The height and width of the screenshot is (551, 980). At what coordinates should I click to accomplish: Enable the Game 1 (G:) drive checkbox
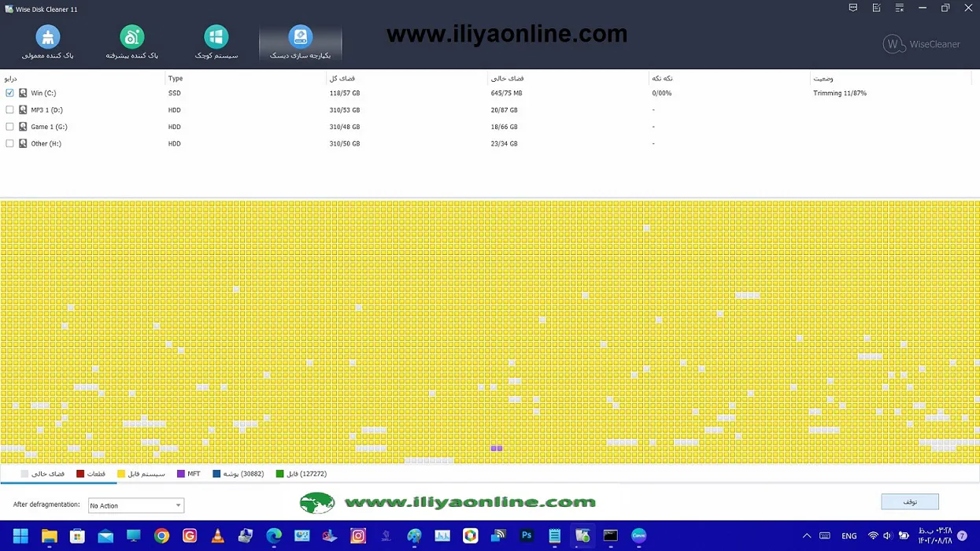(x=9, y=127)
